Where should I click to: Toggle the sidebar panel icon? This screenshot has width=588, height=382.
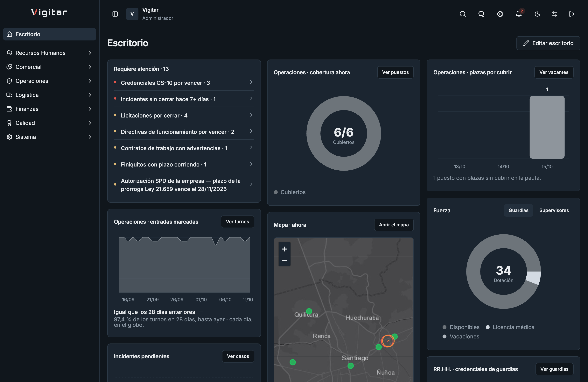pos(115,14)
